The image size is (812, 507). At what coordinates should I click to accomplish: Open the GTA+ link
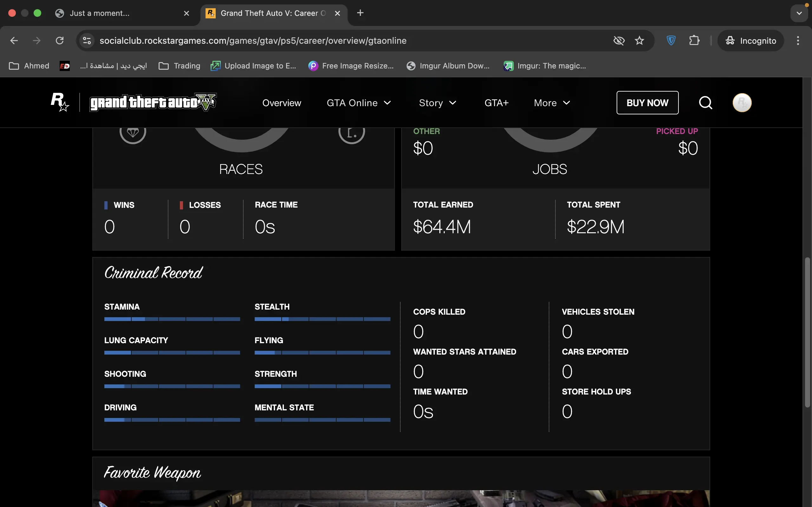[496, 103]
